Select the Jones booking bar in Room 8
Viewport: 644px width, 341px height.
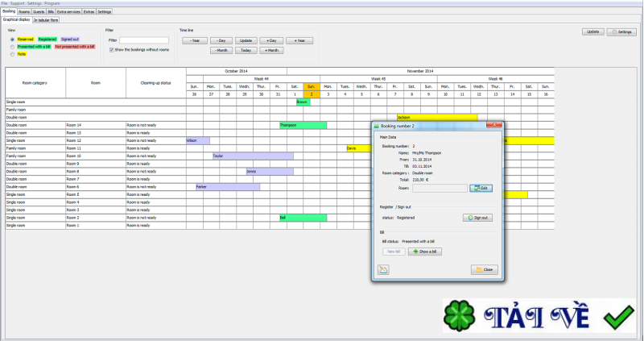(x=270, y=171)
